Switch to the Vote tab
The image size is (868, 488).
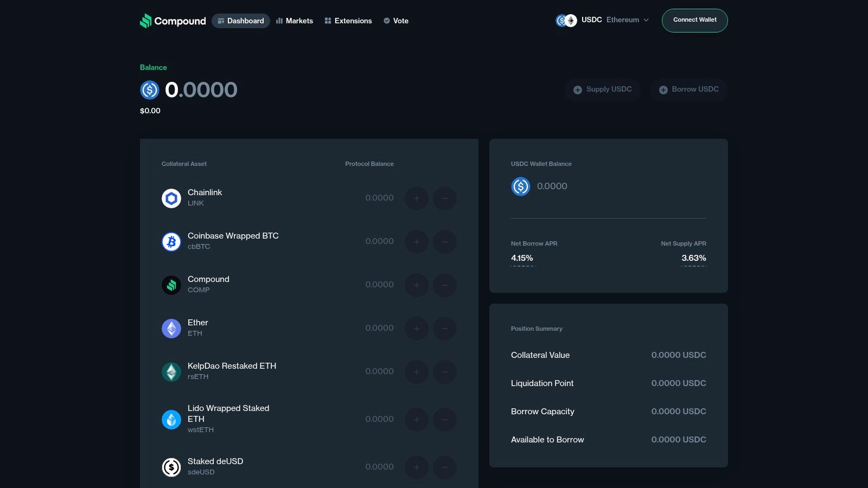point(396,21)
